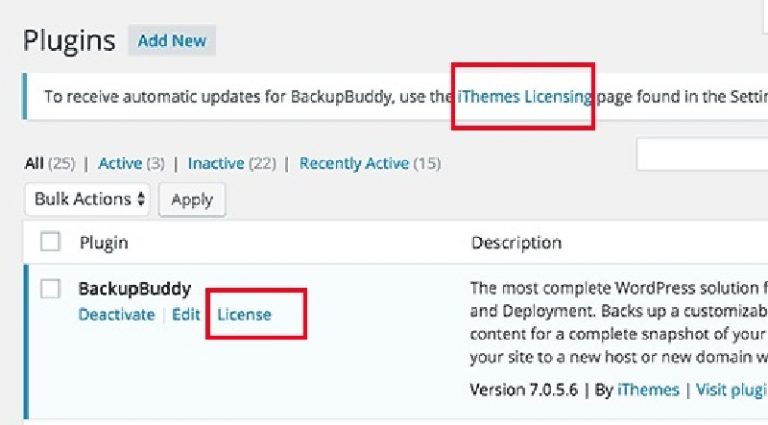
Task: Open the iThemes author link
Action: coord(648,390)
